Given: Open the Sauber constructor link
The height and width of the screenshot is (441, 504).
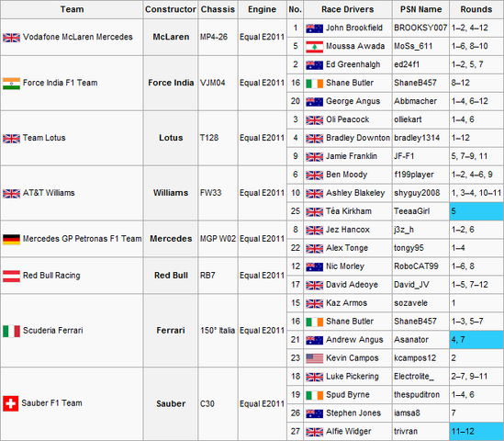Looking at the screenshot, I should tap(171, 403).
